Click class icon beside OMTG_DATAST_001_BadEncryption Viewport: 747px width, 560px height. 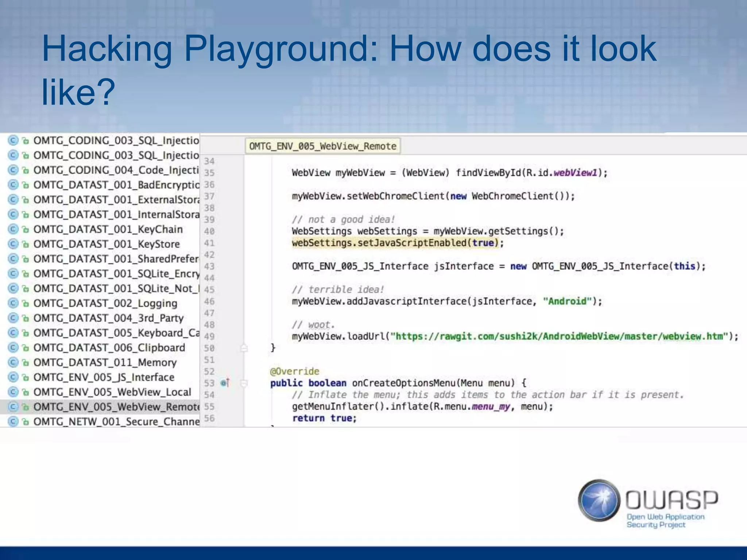[x=13, y=185]
